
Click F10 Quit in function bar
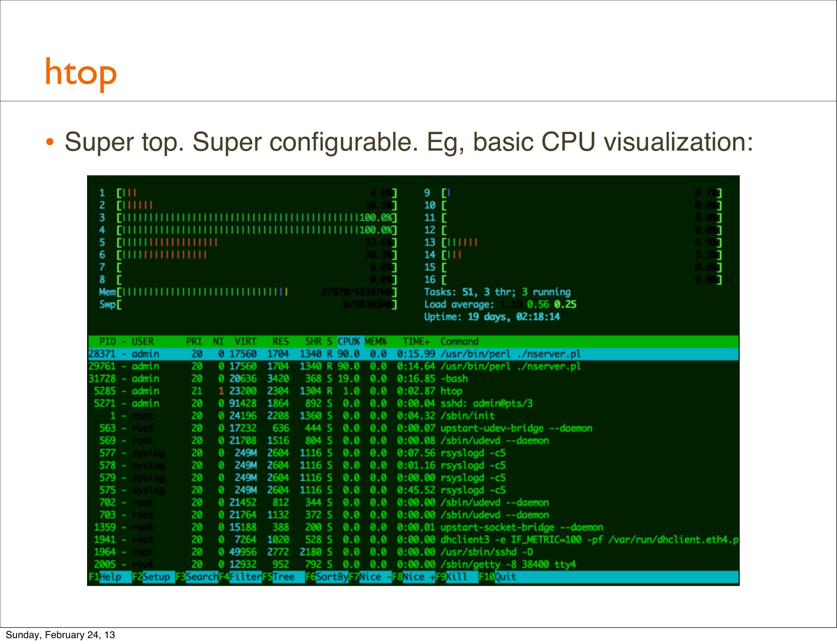coord(505,577)
